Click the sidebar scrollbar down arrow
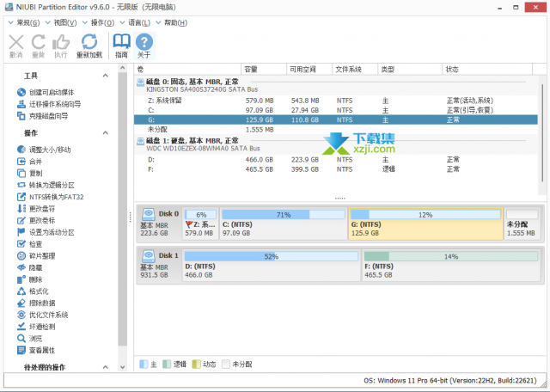 122,367
